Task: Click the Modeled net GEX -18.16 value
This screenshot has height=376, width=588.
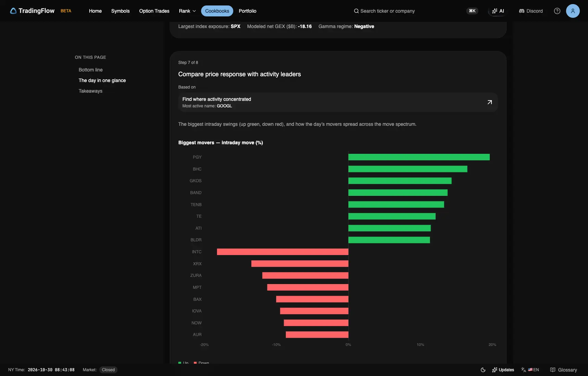Action: [305, 26]
